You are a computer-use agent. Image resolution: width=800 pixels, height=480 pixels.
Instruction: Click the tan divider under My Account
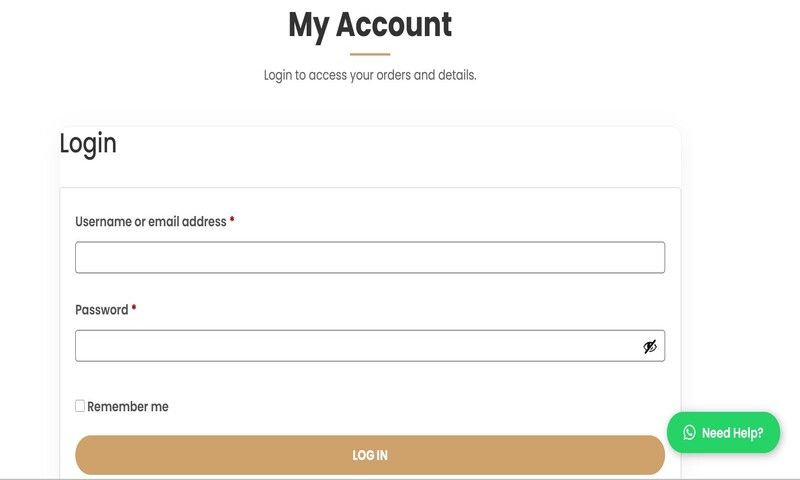pyautogui.click(x=370, y=54)
